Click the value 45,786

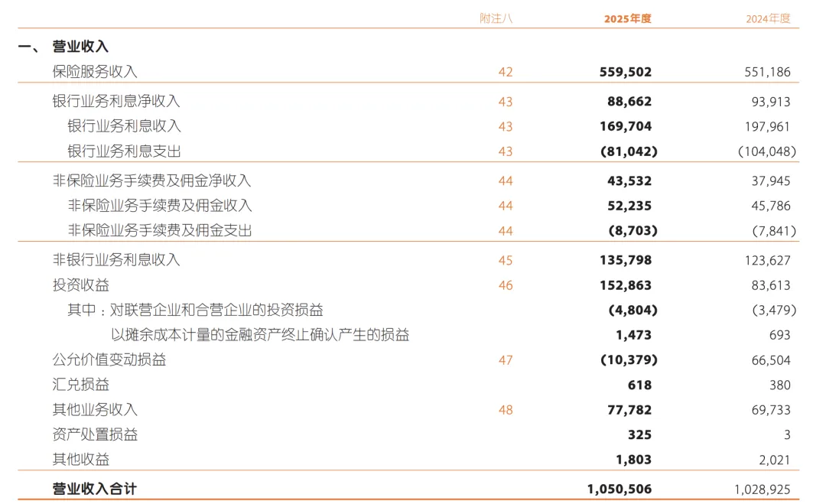pos(771,206)
